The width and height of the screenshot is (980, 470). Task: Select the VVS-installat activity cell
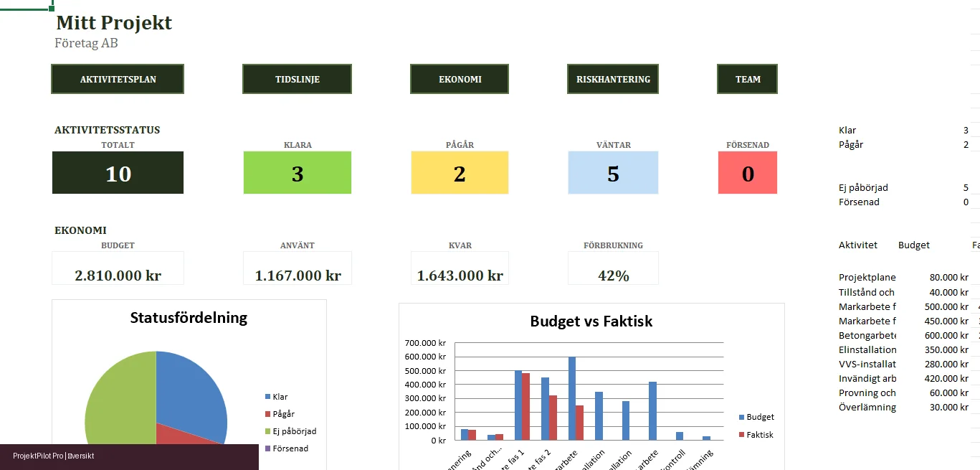coord(867,364)
